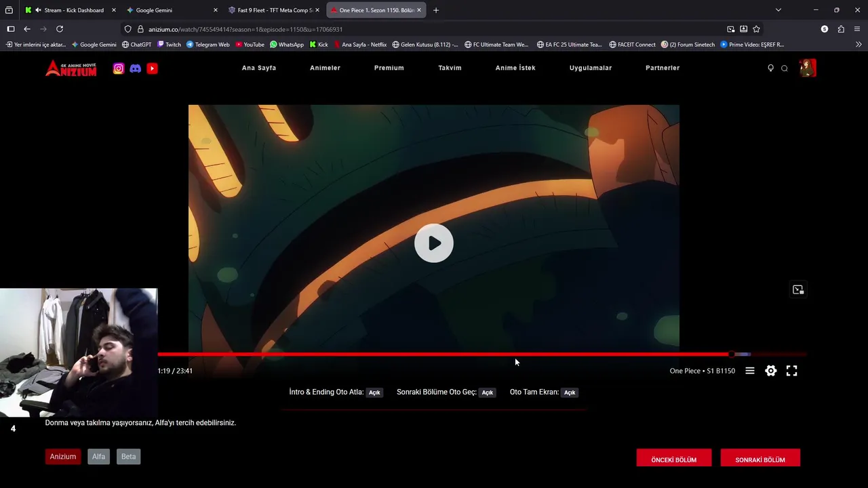Reload the page in browser toolbar
The width and height of the screenshot is (868, 488).
pos(60,29)
